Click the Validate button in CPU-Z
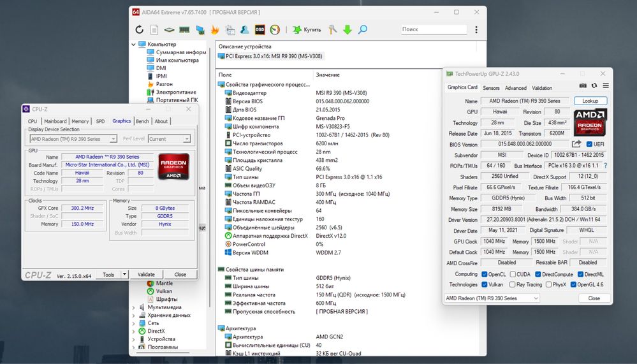This screenshot has height=364, width=637. [x=146, y=274]
